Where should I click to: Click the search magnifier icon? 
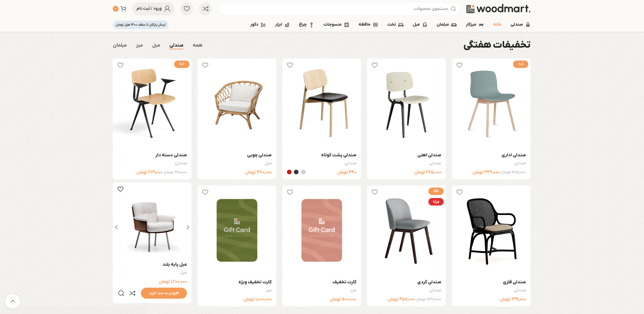click(453, 9)
